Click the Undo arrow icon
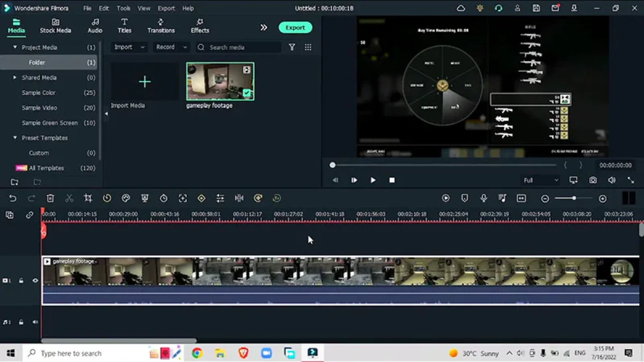The width and height of the screenshot is (644, 362). pos(13,198)
